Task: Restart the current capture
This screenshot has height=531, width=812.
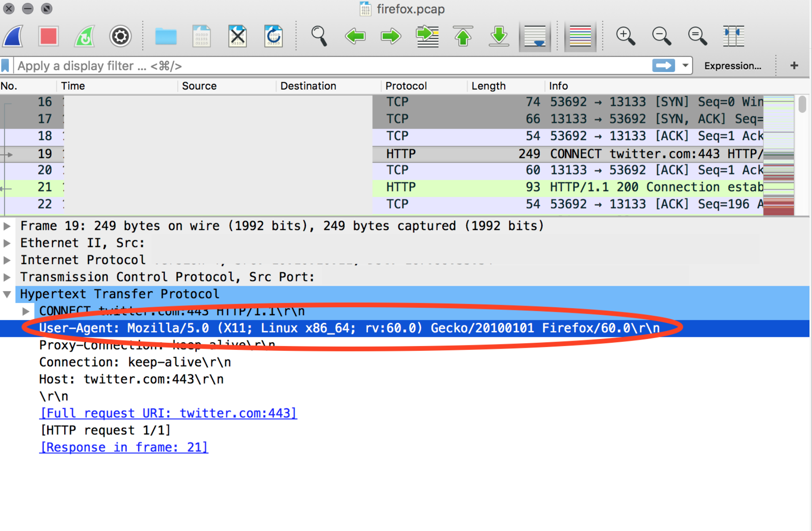Action: pyautogui.click(x=84, y=36)
